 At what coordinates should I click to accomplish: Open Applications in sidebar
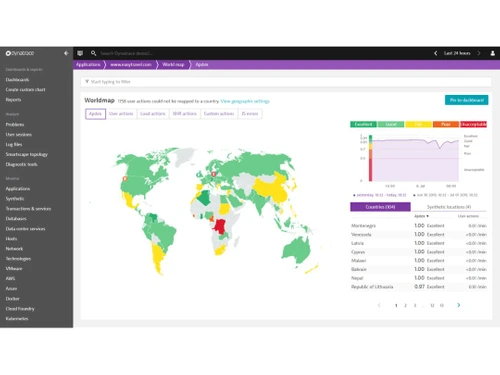[x=18, y=189]
